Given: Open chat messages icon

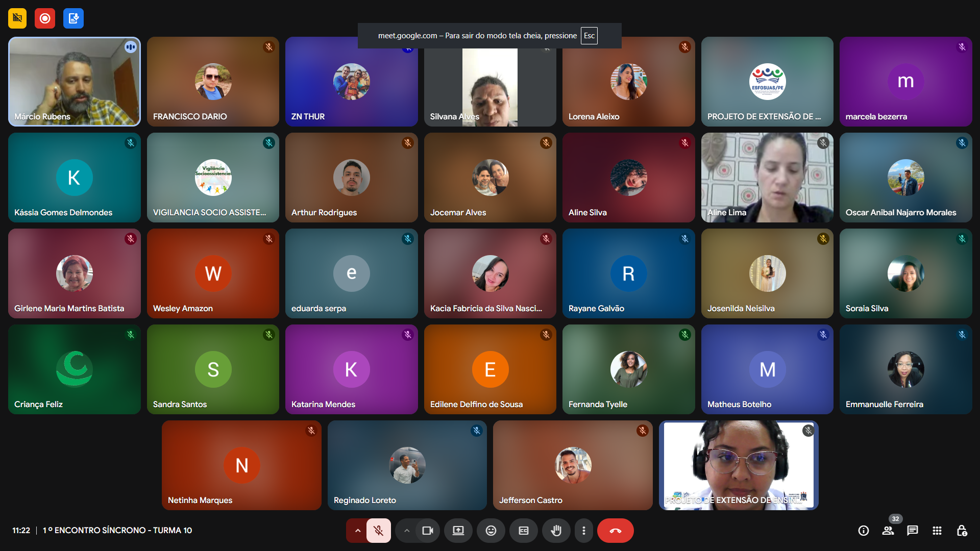Looking at the screenshot, I should [x=913, y=531].
